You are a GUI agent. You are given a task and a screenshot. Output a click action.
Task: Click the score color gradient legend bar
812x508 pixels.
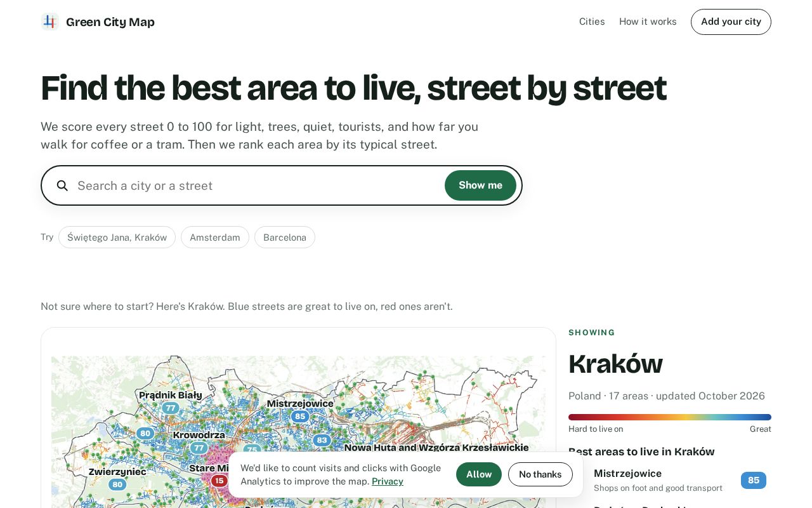pos(670,417)
